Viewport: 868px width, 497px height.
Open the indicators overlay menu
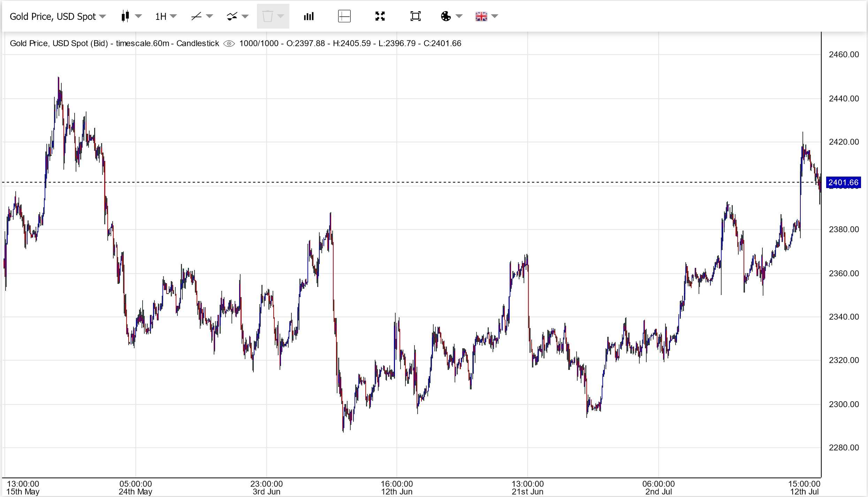coord(233,16)
